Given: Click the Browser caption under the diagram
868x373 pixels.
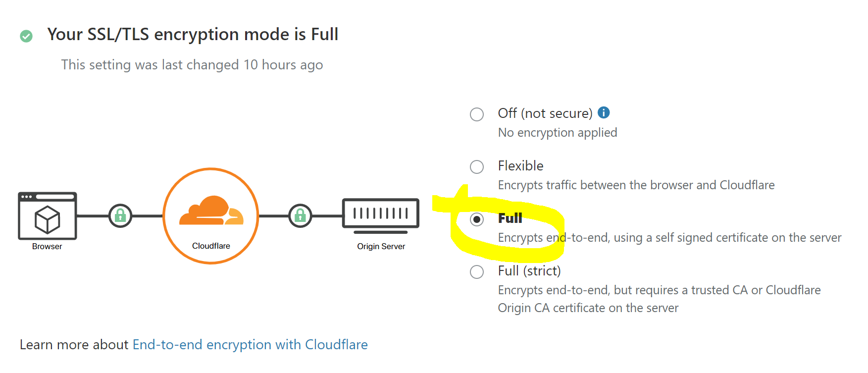Looking at the screenshot, I should pos(47,247).
